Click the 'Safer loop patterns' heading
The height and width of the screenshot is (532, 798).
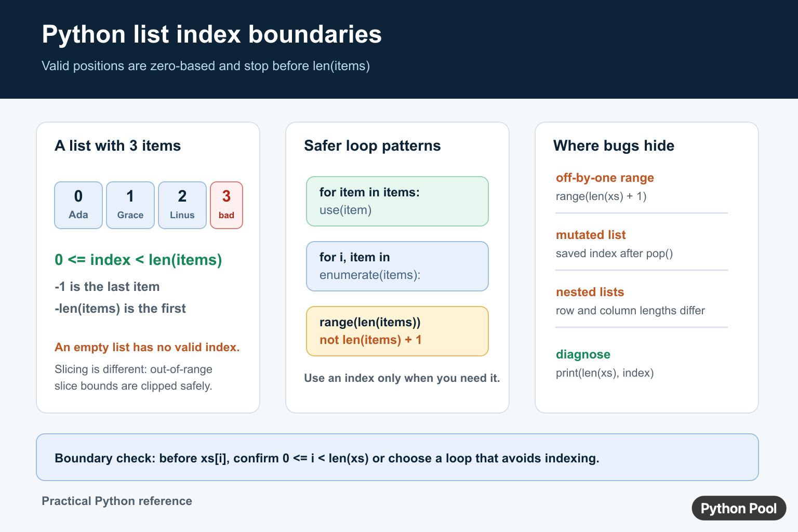click(372, 145)
